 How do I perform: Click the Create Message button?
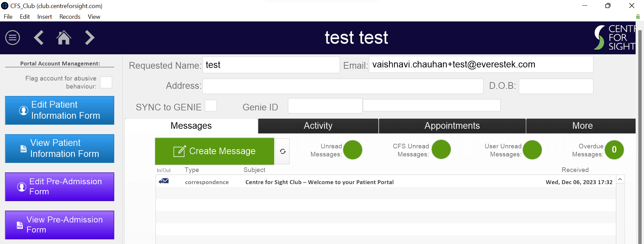click(215, 151)
